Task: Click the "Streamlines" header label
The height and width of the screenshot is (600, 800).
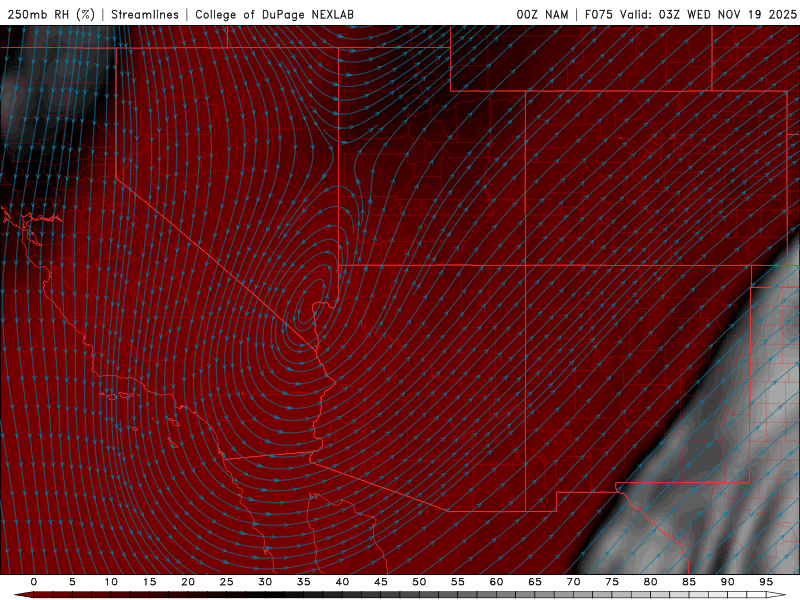Action: coord(145,14)
